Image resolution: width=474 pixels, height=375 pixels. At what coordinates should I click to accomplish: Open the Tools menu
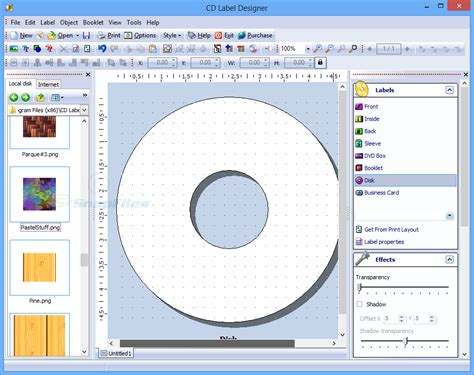pos(134,22)
